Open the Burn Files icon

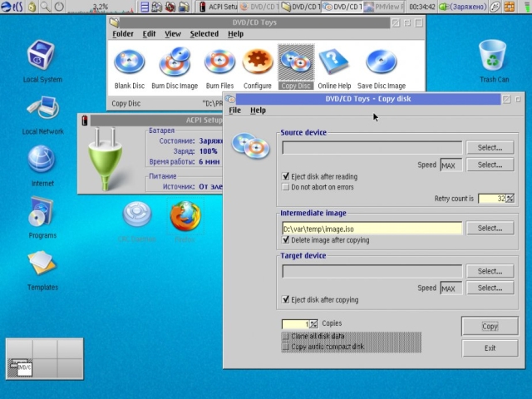219,62
